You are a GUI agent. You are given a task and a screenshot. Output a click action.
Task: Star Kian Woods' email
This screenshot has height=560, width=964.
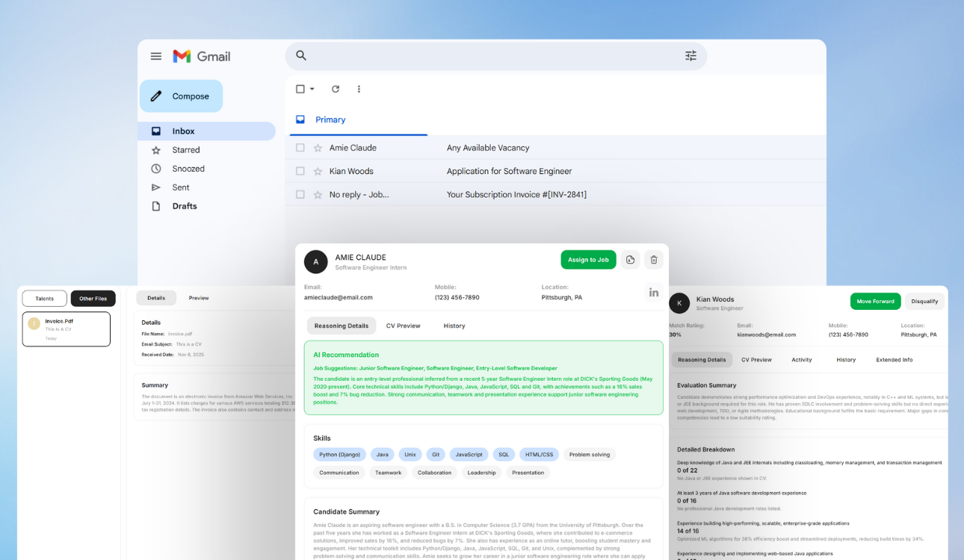[x=316, y=170]
